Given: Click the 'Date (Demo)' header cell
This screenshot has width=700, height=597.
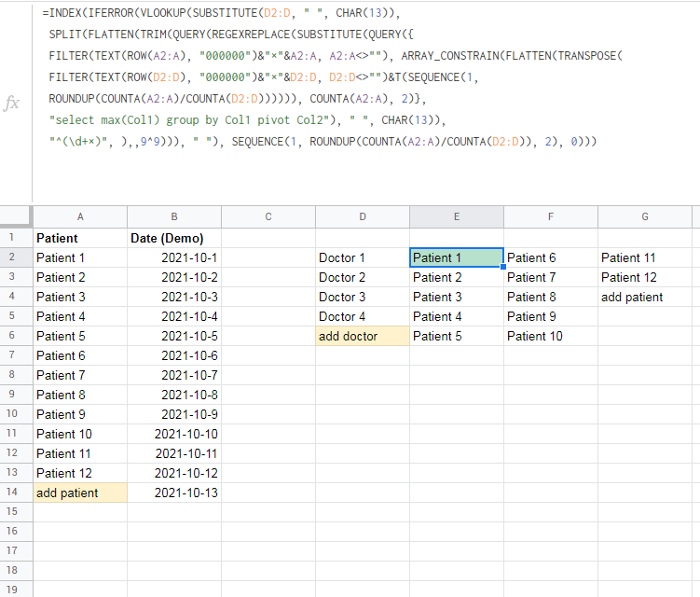Looking at the screenshot, I should [174, 238].
